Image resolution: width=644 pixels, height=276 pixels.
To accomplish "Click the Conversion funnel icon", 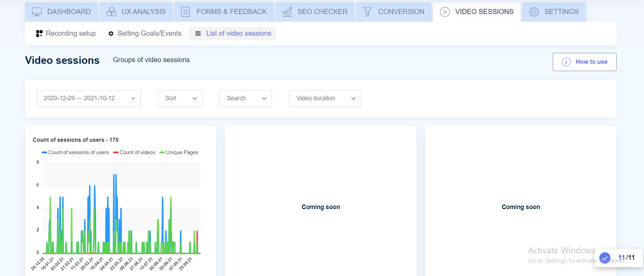I will 367,12.
